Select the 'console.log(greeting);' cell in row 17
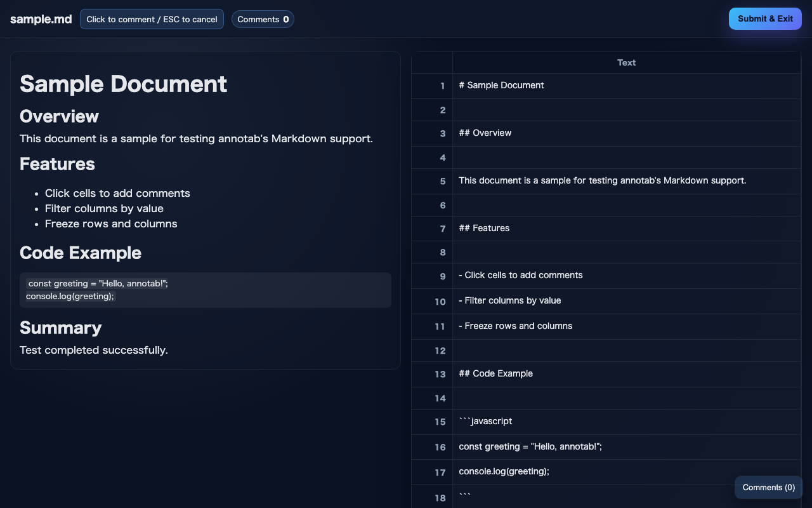The width and height of the screenshot is (812, 508). pyautogui.click(x=626, y=472)
